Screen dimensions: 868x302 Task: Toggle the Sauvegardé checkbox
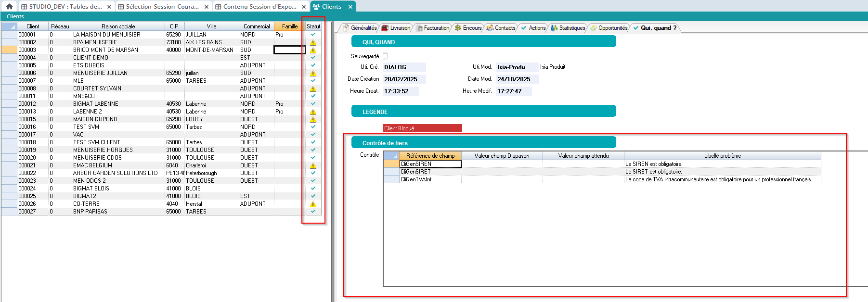pyautogui.click(x=385, y=56)
